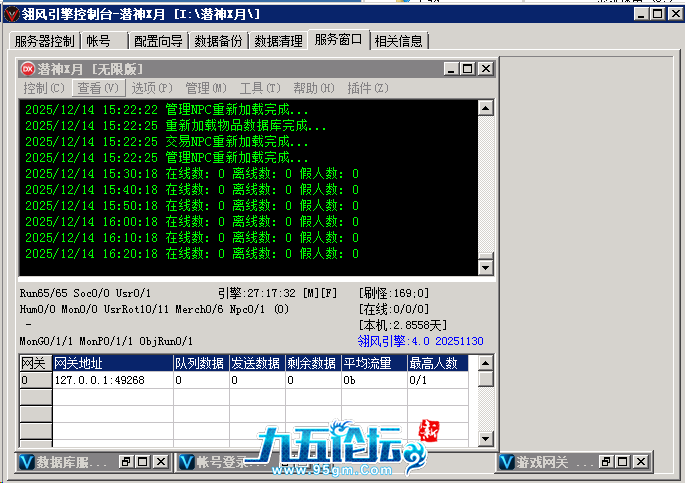The image size is (685, 483).
Task: Select the 配置向导 tab
Action: tap(158, 41)
